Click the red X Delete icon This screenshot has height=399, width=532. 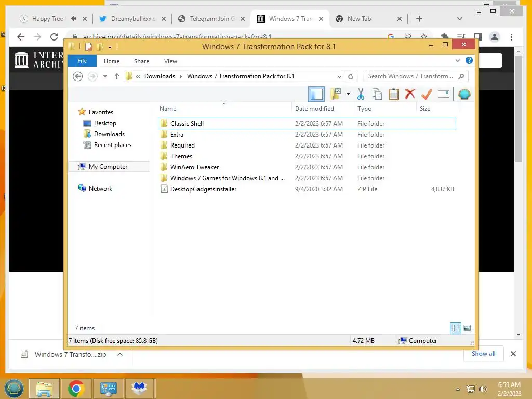click(410, 94)
